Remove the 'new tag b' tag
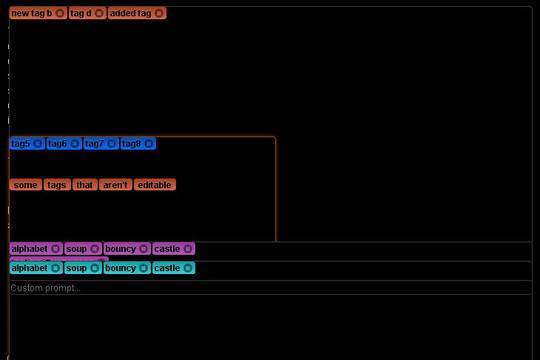This screenshot has height=360, width=540. [60, 13]
